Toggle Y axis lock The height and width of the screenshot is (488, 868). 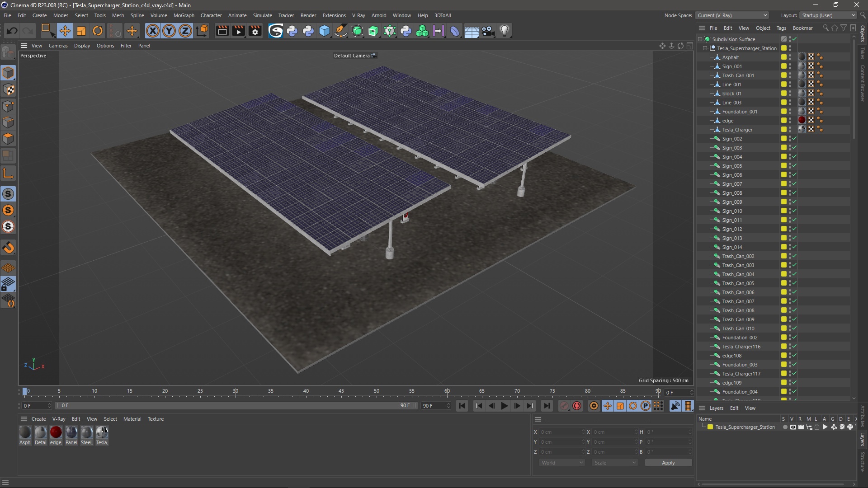click(x=169, y=31)
